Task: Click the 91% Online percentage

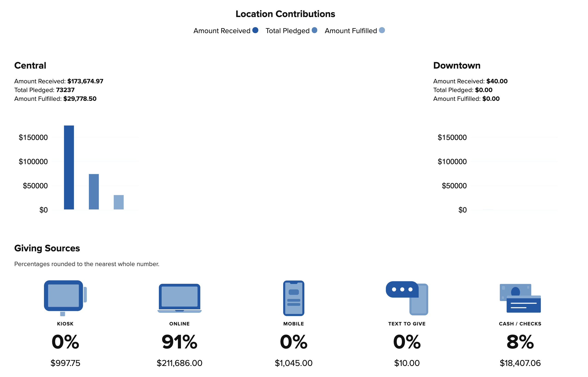Action: click(x=180, y=342)
